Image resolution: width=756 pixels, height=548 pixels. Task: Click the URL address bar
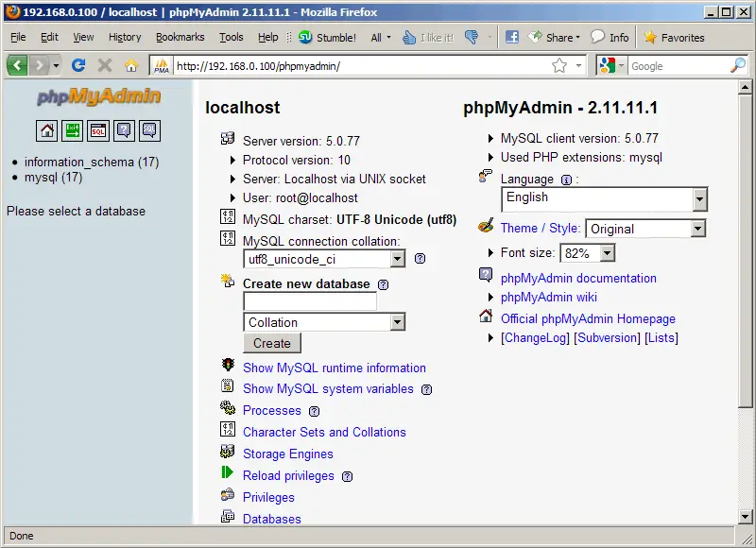[362, 65]
